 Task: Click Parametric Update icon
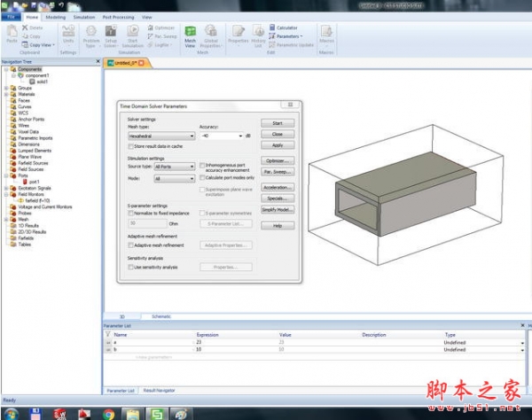coord(272,44)
